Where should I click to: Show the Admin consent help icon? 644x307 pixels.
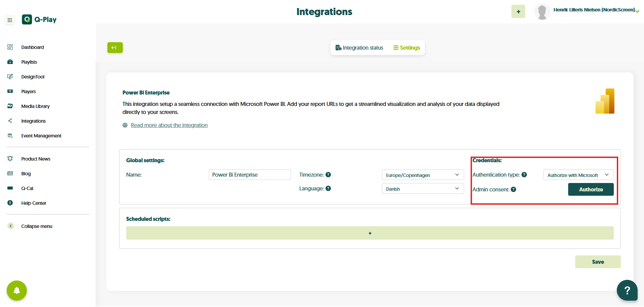point(513,190)
